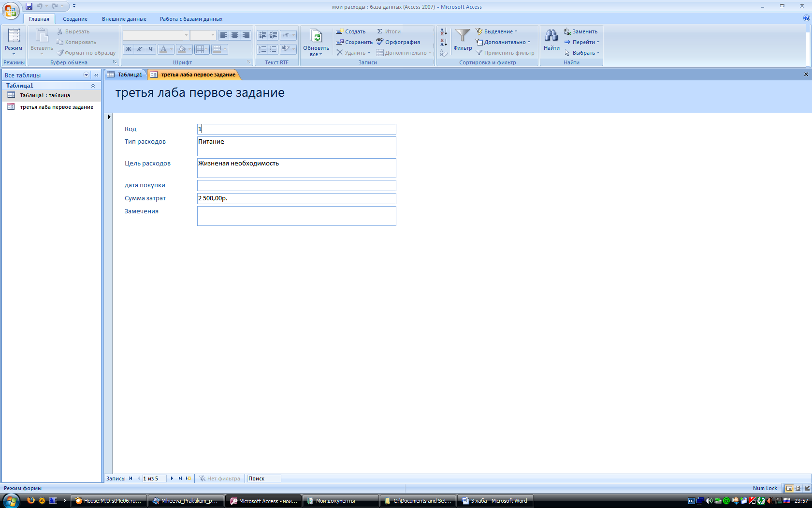The image size is (812, 508).
Task: Open fill background color dropdown
Action: 189,49
